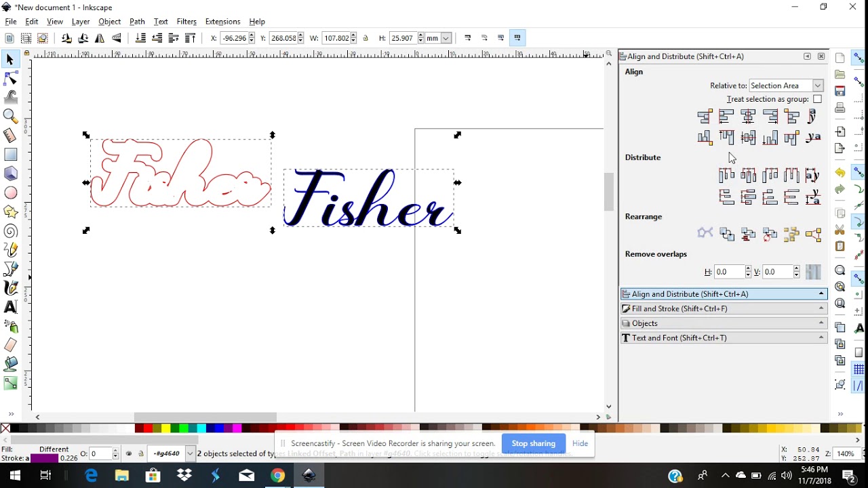
Task: Toggle width-height ratio lock icon
Action: [366, 39]
